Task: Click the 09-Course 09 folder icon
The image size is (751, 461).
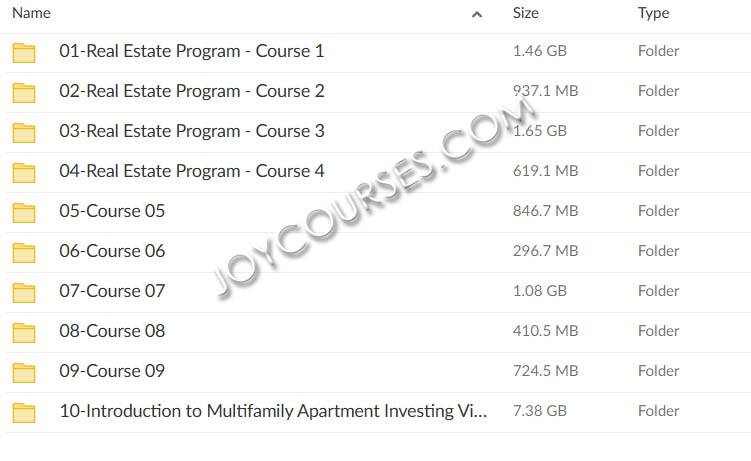Action: pyautogui.click(x=24, y=373)
